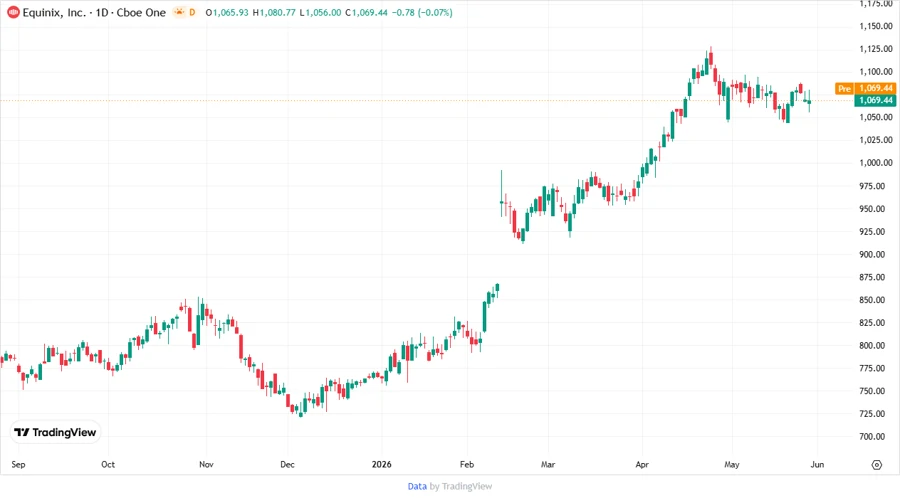Click the Cboe One exchange text

pos(141,12)
